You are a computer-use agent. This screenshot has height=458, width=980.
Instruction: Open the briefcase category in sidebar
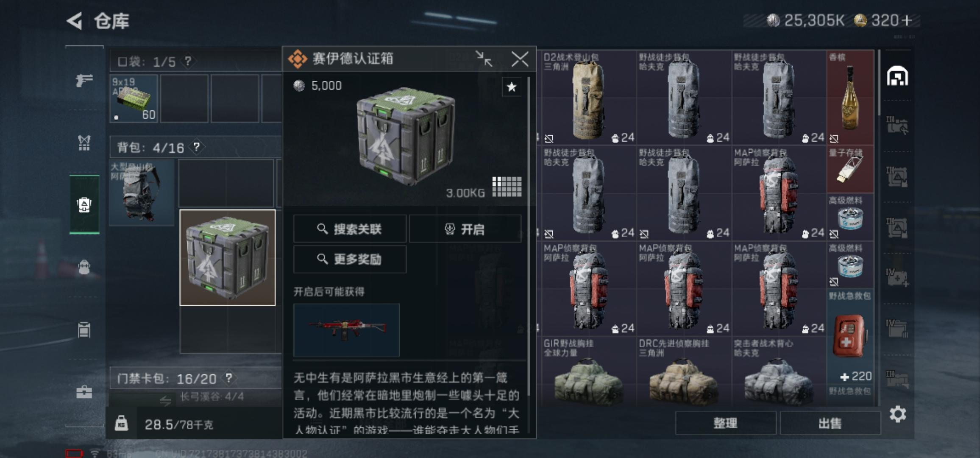(x=84, y=392)
